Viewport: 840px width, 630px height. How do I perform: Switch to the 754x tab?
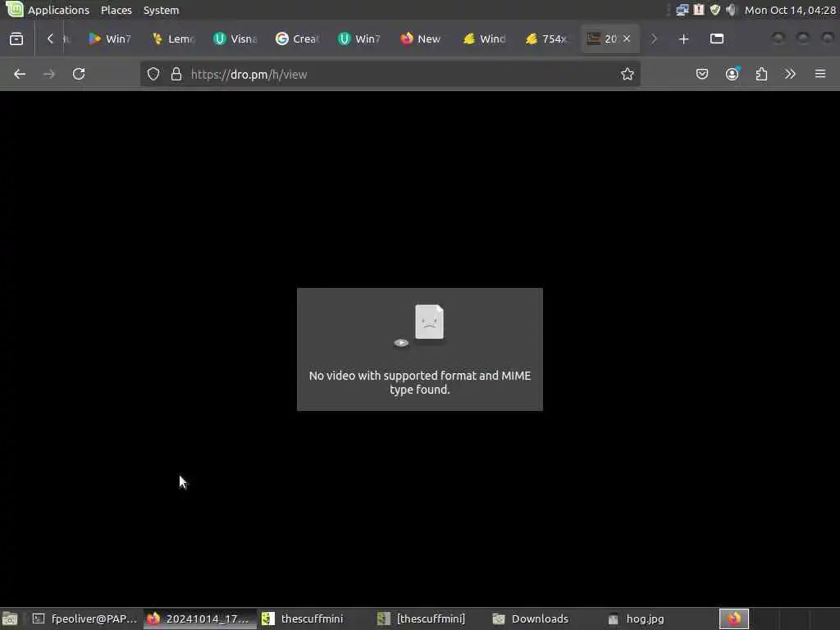click(546, 39)
